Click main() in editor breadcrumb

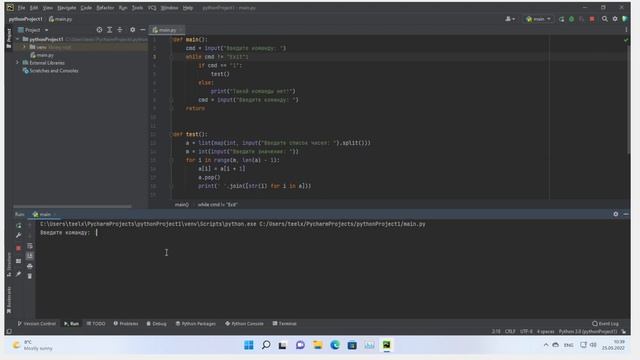click(182, 204)
